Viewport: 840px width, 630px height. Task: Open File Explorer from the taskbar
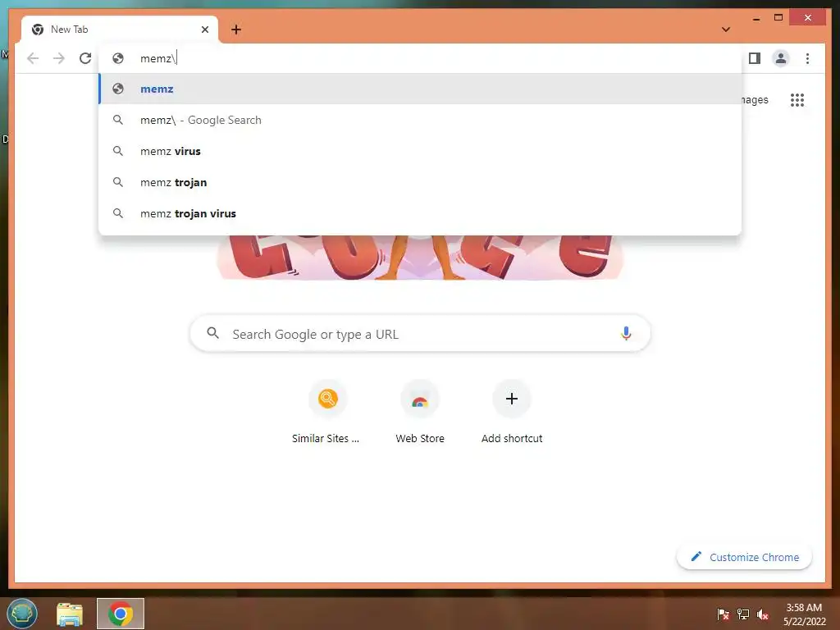(70, 614)
